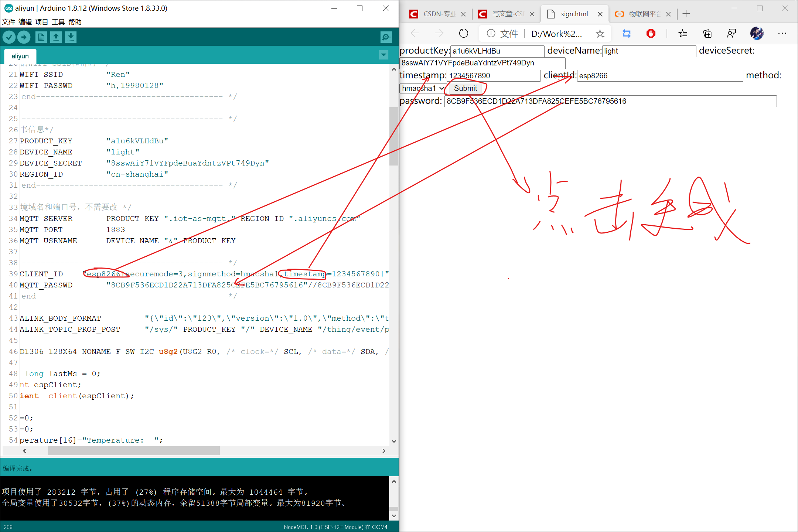Upload the sketch to the board
The image size is (798, 532).
click(24, 37)
